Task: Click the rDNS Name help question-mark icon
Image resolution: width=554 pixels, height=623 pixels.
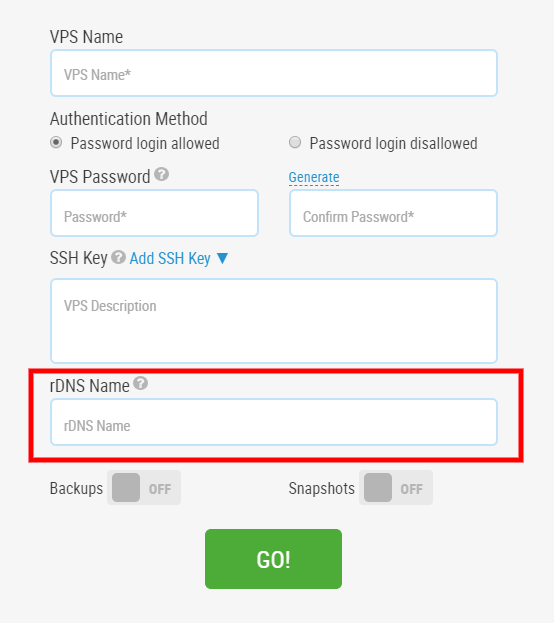Action: 140,383
